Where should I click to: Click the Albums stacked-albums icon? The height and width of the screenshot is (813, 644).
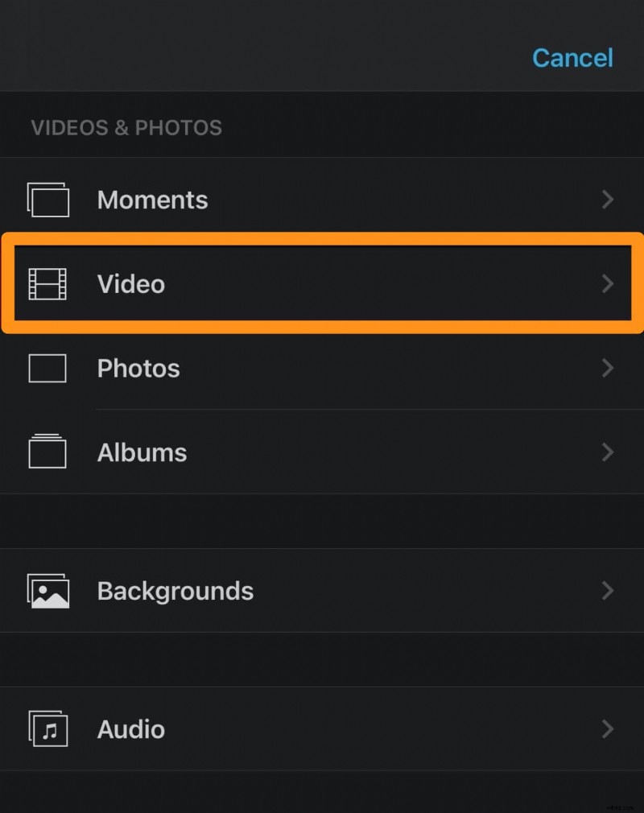[48, 452]
